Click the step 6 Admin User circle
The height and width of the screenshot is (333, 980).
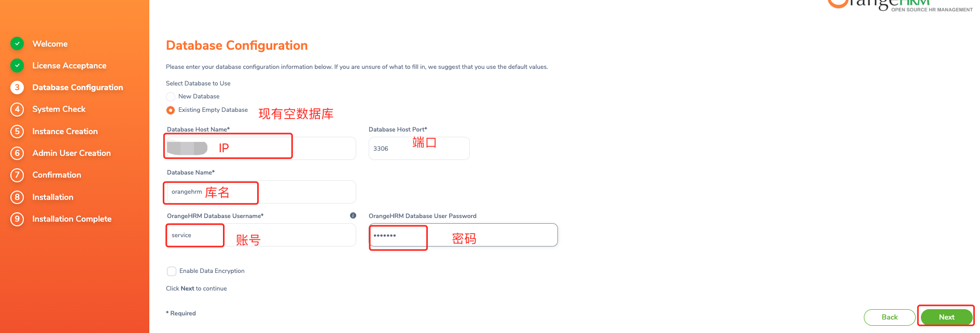point(17,153)
